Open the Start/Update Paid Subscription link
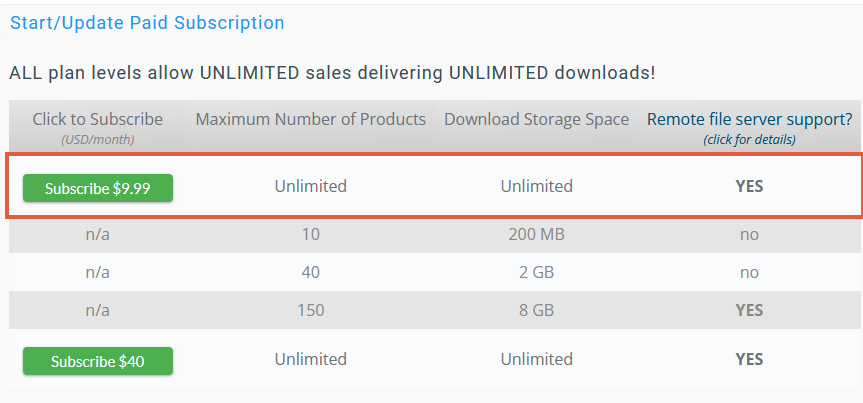Viewport: 863px width, 403px height. tap(147, 23)
